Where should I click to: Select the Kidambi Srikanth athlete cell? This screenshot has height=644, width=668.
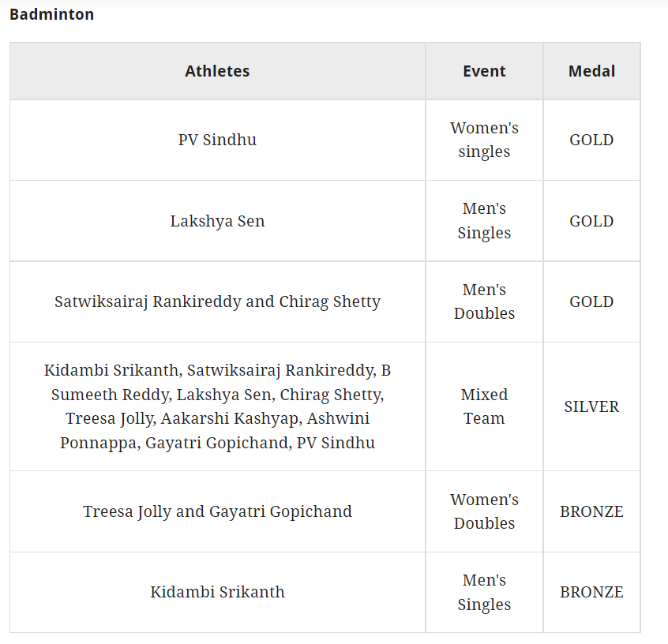coord(217,592)
